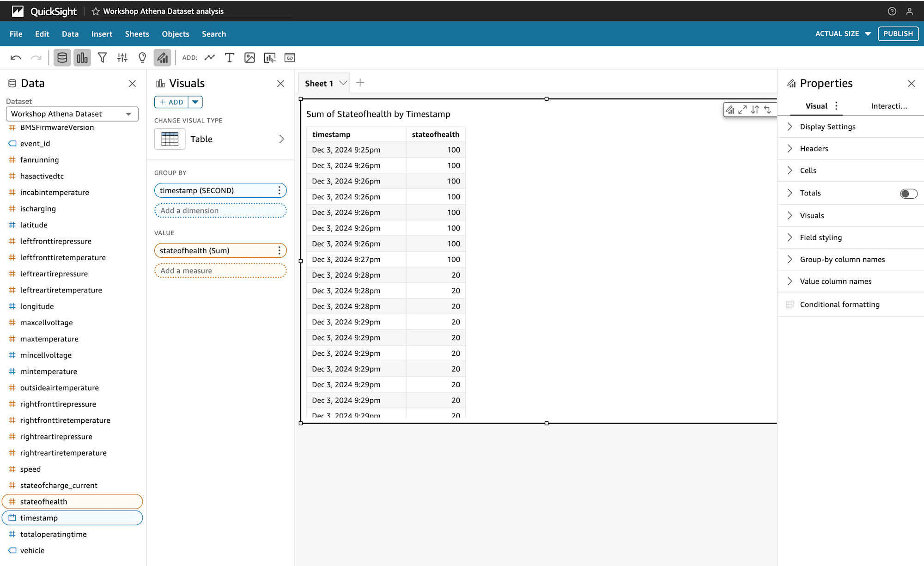Screen dimensions: 924x566
Task: Open the user account icon
Action: coord(910,11)
